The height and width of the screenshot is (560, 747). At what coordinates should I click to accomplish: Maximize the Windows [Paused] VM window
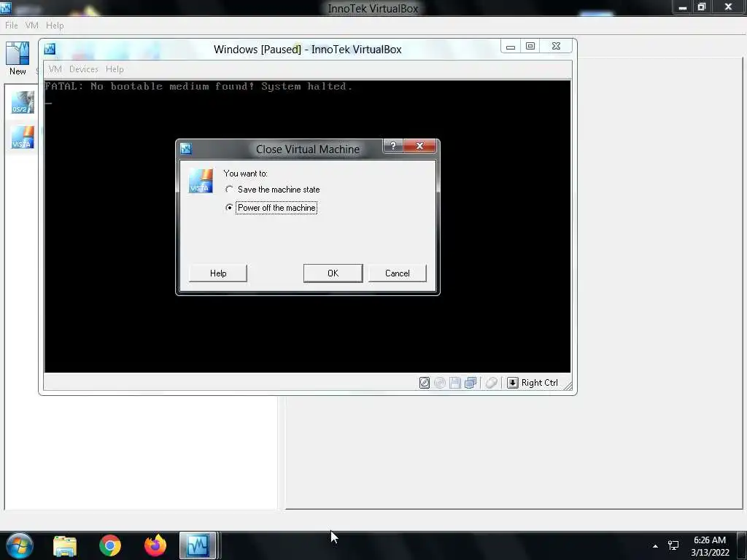pyautogui.click(x=530, y=46)
